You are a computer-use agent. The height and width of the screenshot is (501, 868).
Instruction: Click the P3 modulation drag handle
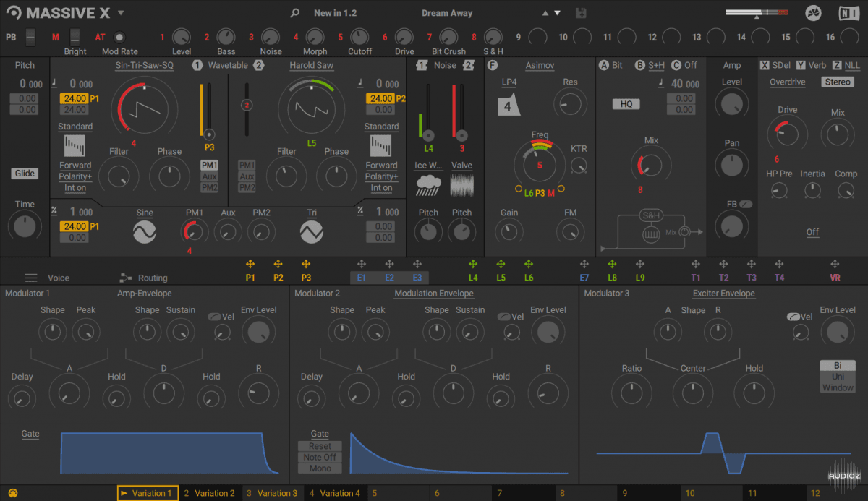coord(306,265)
